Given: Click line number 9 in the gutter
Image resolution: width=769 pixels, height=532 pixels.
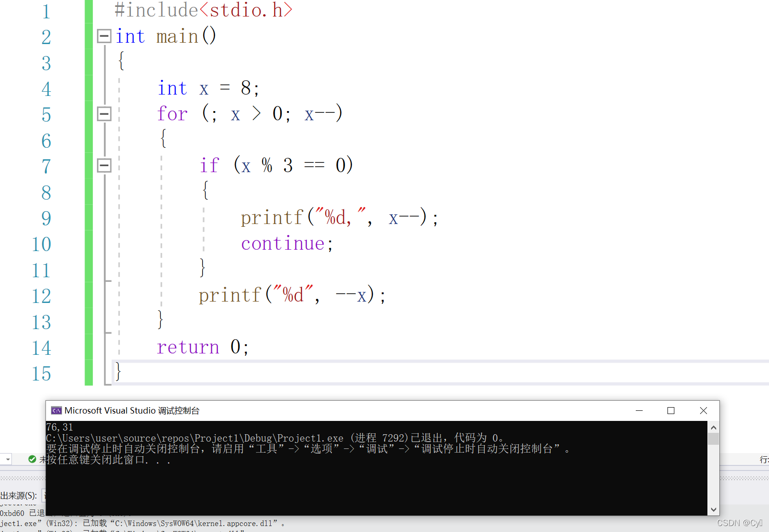Looking at the screenshot, I should [46, 218].
